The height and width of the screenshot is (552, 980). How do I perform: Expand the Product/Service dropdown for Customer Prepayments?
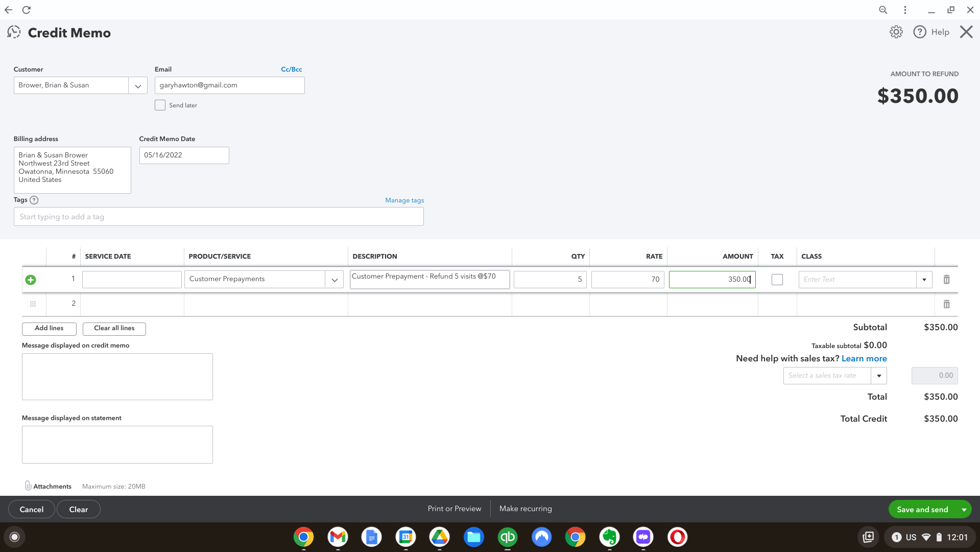334,280
